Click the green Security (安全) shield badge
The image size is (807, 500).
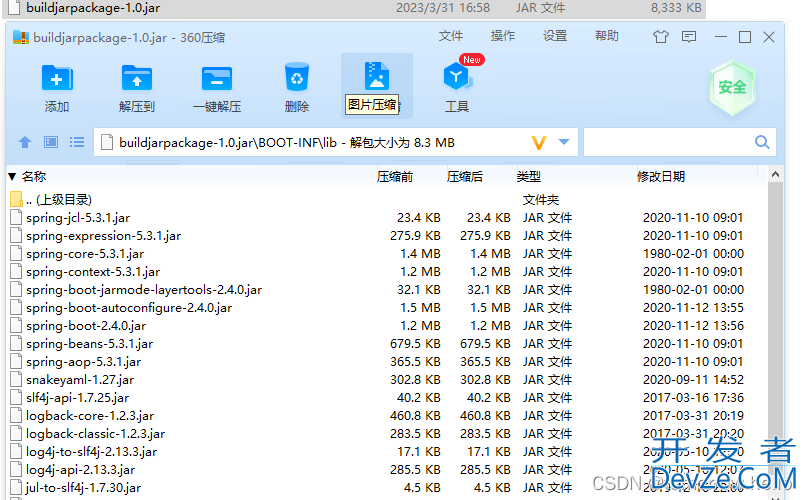[x=732, y=88]
